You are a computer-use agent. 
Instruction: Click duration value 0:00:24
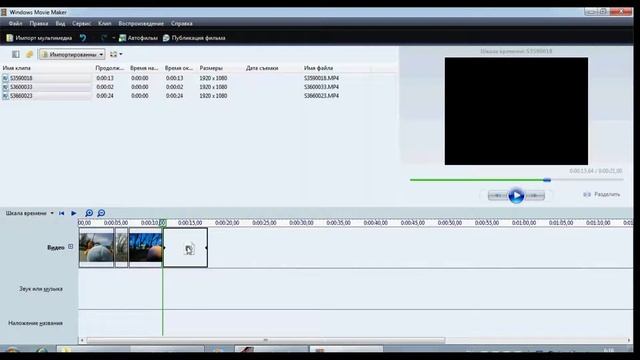tap(105, 96)
